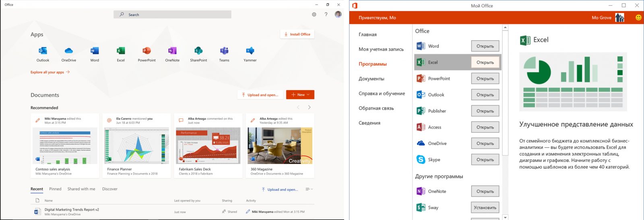644x220 pixels.
Task: Launch OneDrive from the Apps row
Action: pos(68,51)
